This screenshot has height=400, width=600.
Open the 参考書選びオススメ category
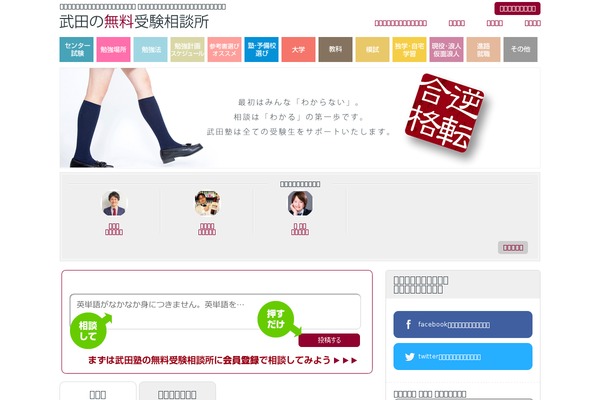[225, 49]
